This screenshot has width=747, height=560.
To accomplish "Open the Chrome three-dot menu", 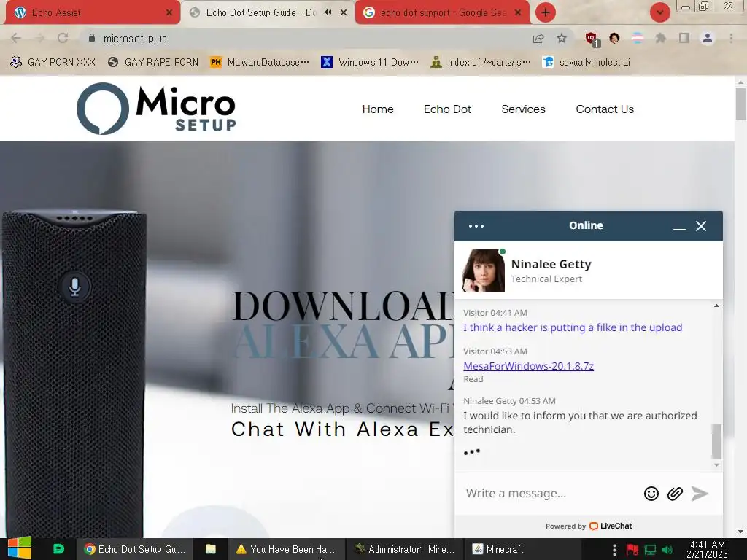I will tap(731, 38).
